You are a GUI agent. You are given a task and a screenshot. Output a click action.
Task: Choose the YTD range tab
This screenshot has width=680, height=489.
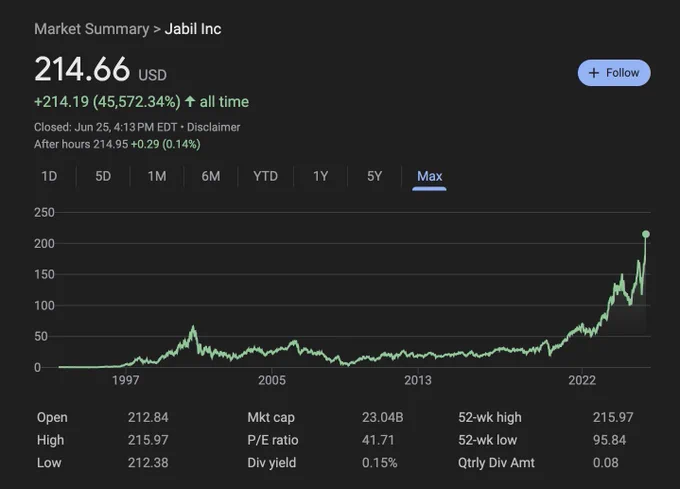point(265,176)
